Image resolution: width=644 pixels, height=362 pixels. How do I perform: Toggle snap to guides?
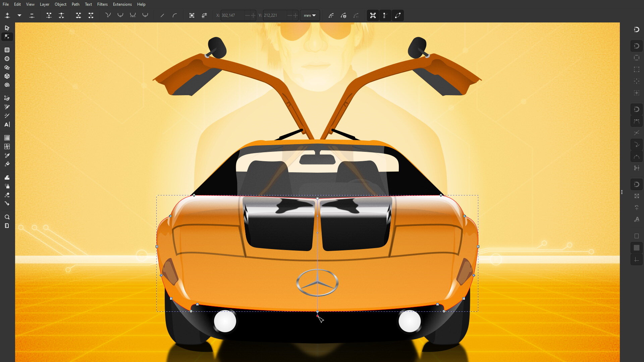click(637, 259)
